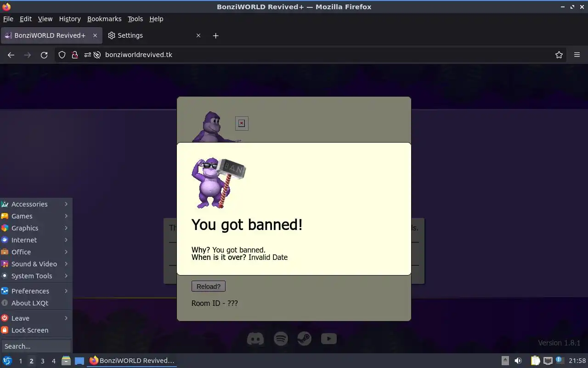Expand the Sound & Video submenu

[x=36, y=264]
